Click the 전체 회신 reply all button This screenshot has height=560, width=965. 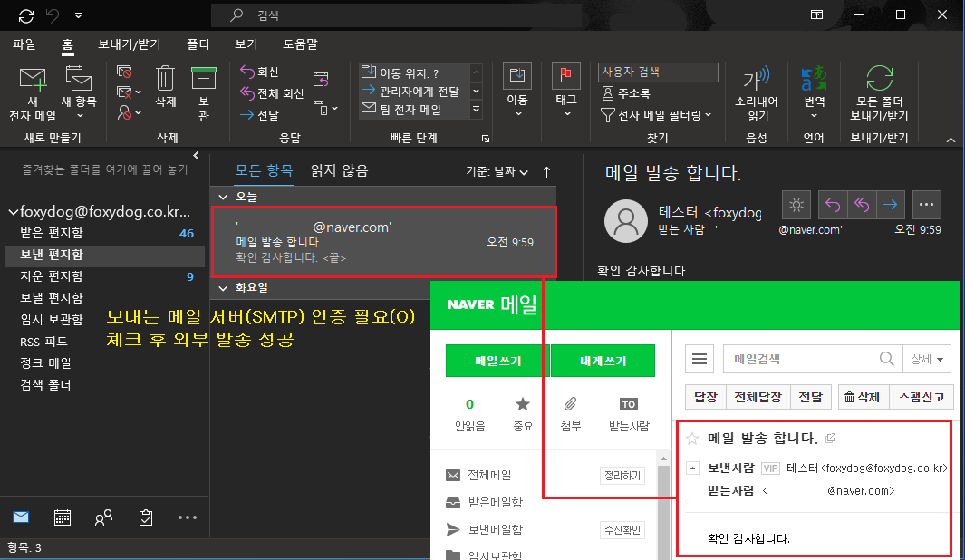tap(272, 93)
